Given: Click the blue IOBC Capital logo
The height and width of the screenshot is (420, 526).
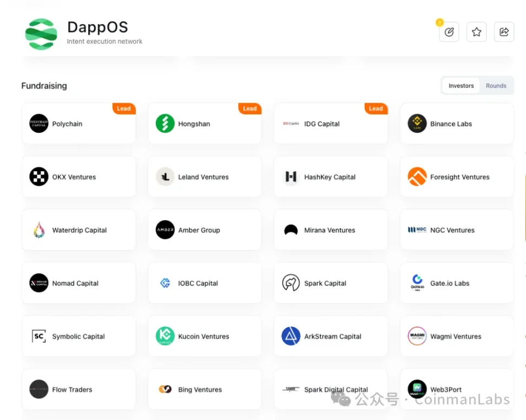Looking at the screenshot, I should (x=165, y=283).
